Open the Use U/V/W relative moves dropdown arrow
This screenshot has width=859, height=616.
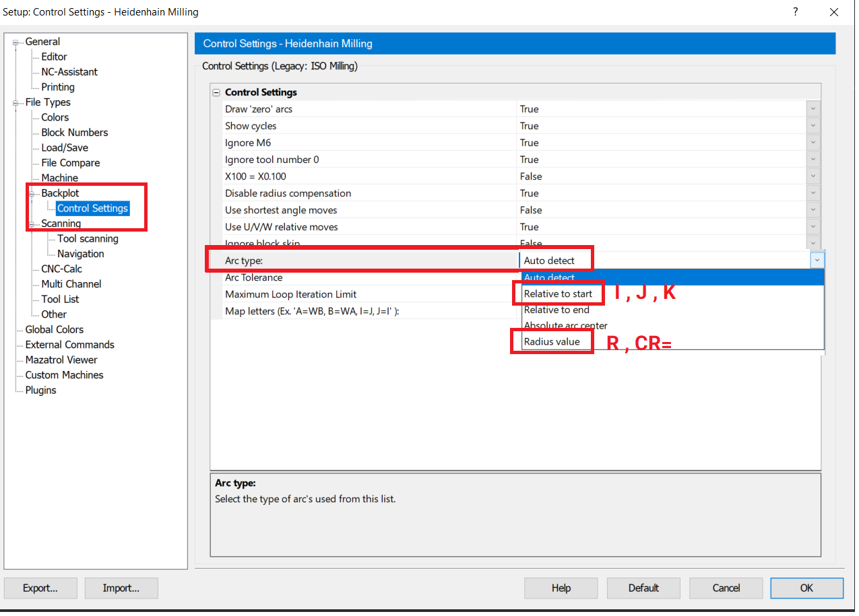point(813,227)
